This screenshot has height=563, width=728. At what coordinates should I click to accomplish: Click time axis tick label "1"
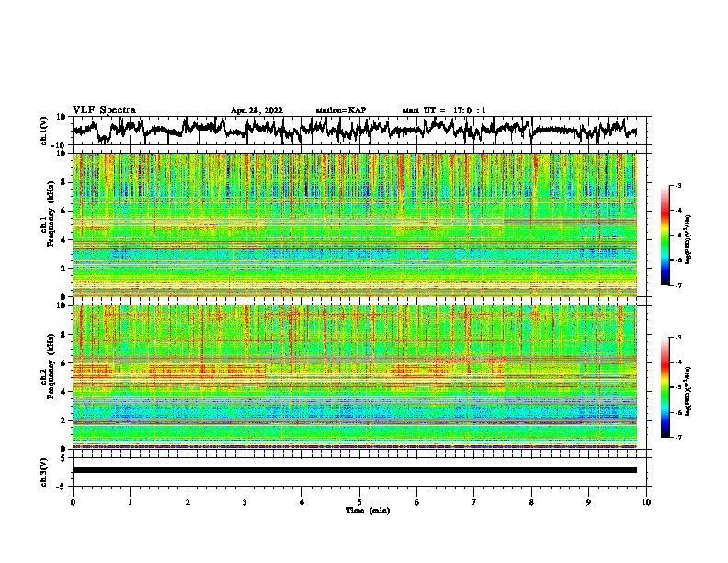coord(130,502)
